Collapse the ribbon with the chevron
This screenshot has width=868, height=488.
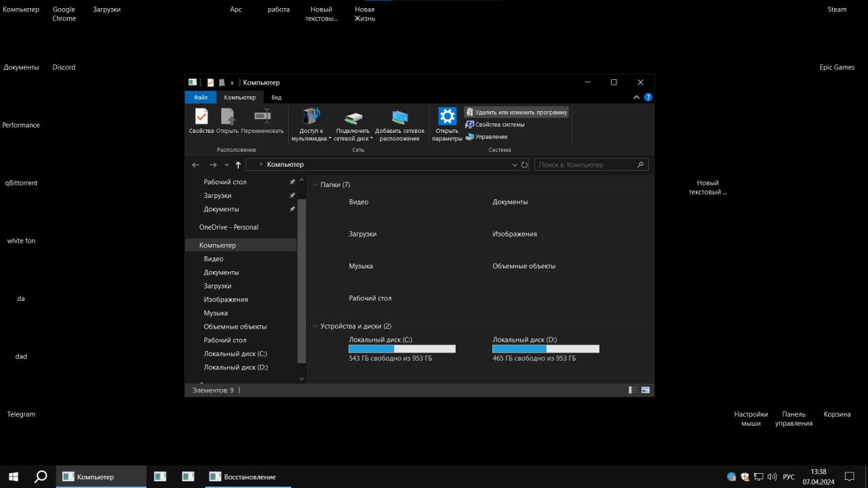click(636, 98)
